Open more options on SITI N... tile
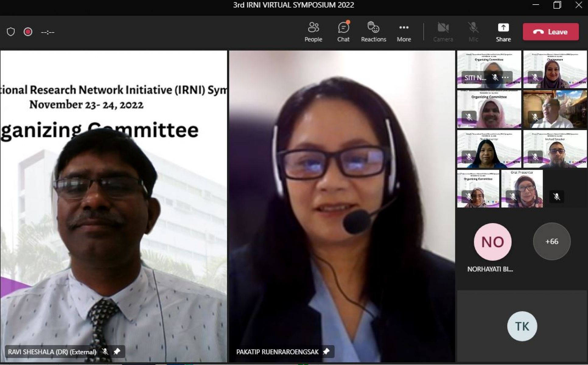This screenshot has width=588, height=365. coord(506,77)
